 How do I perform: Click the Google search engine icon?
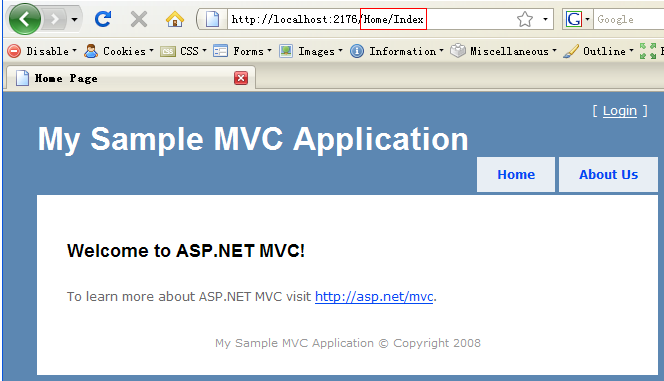click(x=573, y=19)
